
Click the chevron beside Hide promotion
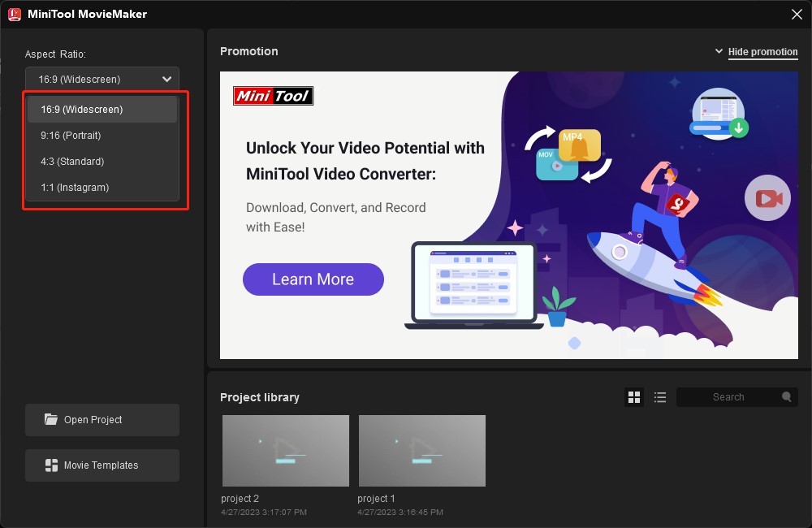(x=719, y=50)
